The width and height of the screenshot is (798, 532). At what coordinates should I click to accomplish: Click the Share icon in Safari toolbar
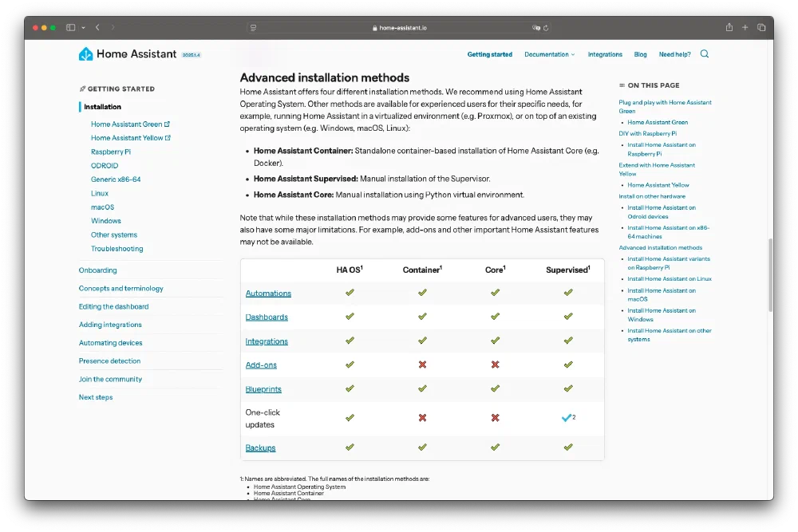coord(729,27)
